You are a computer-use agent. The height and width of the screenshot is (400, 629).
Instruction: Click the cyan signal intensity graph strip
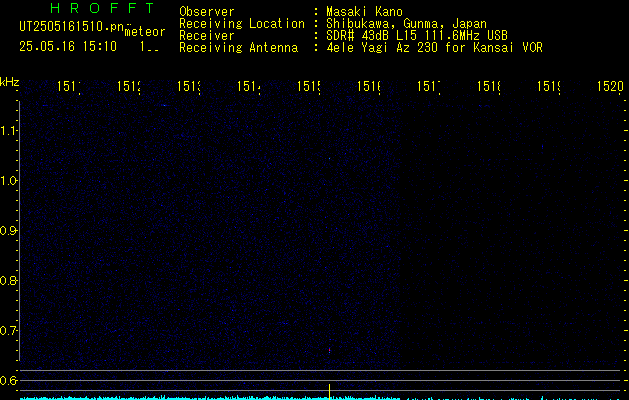(322, 398)
